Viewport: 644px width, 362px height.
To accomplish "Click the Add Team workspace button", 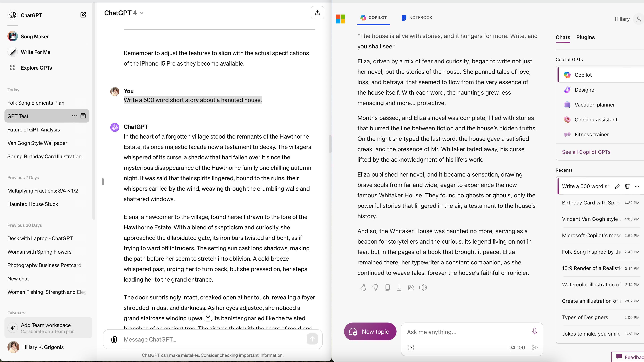I will click(x=48, y=328).
